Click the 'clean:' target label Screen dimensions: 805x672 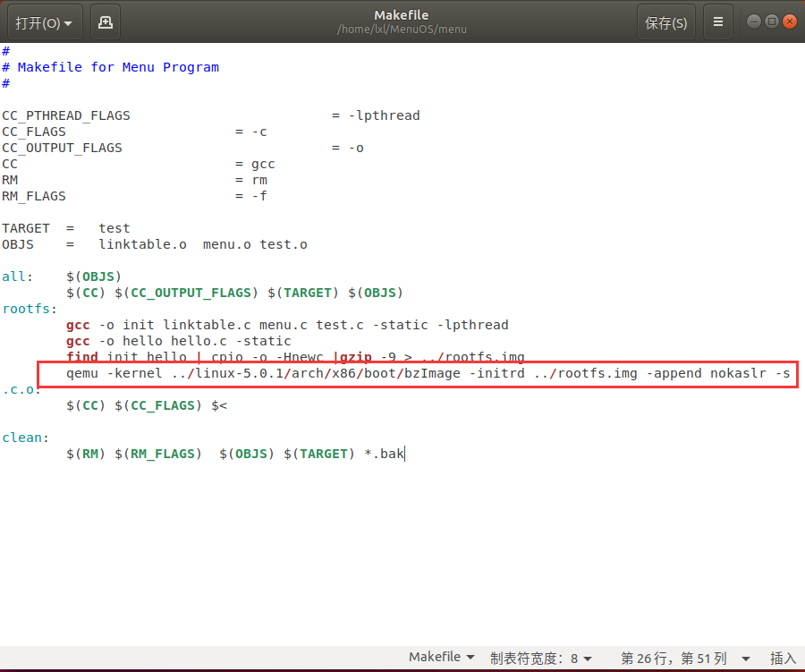[x=26, y=438]
